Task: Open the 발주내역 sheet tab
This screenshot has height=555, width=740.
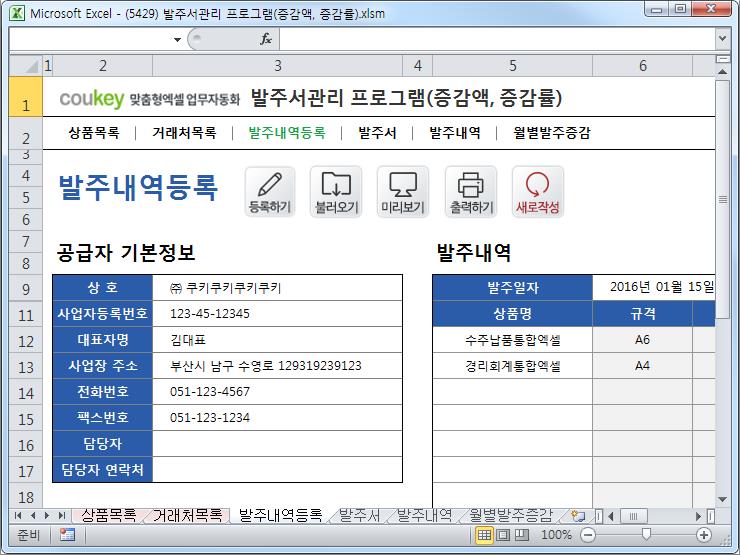Action: (x=424, y=515)
